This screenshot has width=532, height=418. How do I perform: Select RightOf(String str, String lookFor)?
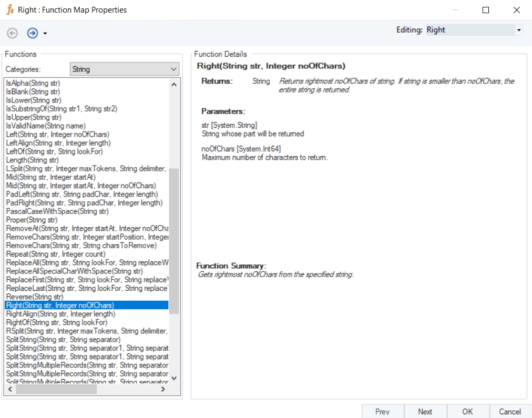coord(87,322)
